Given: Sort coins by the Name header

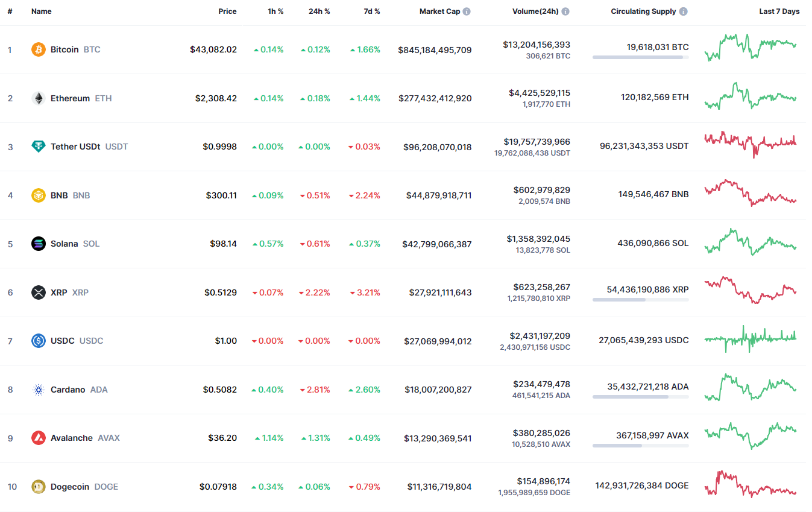Looking at the screenshot, I should (42, 11).
